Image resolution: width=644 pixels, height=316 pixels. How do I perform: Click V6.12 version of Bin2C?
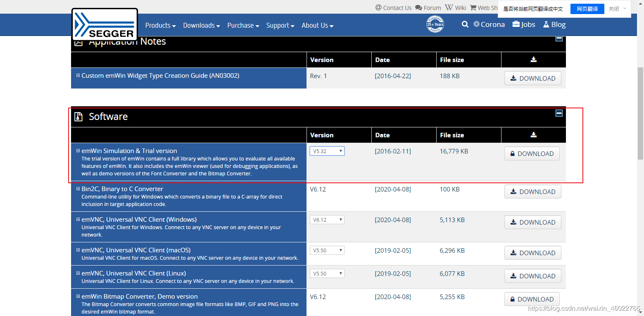[x=318, y=189]
